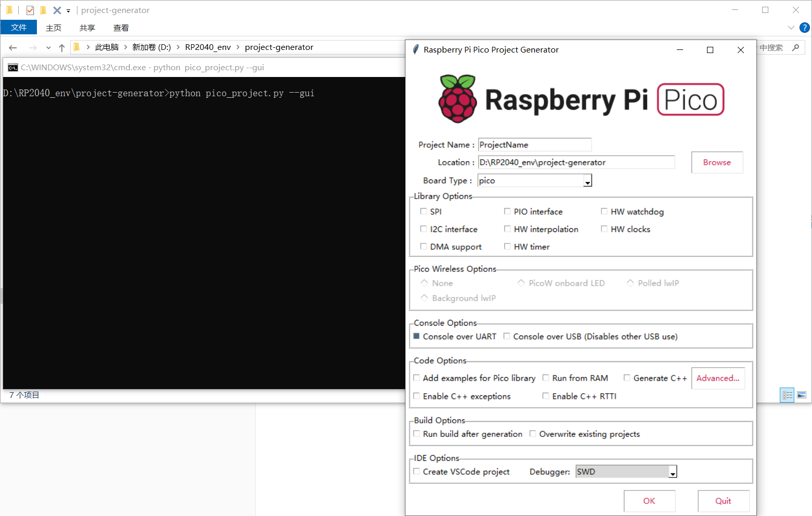The width and height of the screenshot is (812, 516).
Task: Click the Pico Generator feather icon
Action: click(415, 49)
